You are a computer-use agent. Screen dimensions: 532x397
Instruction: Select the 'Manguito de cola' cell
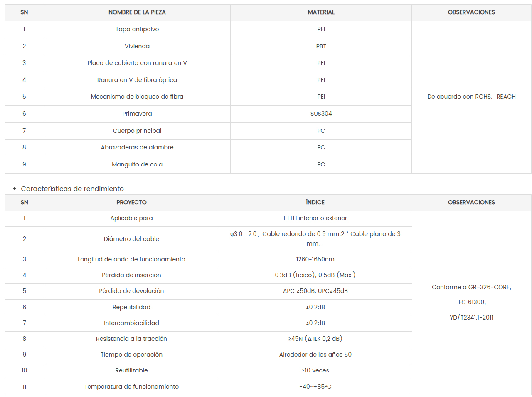[137, 164]
